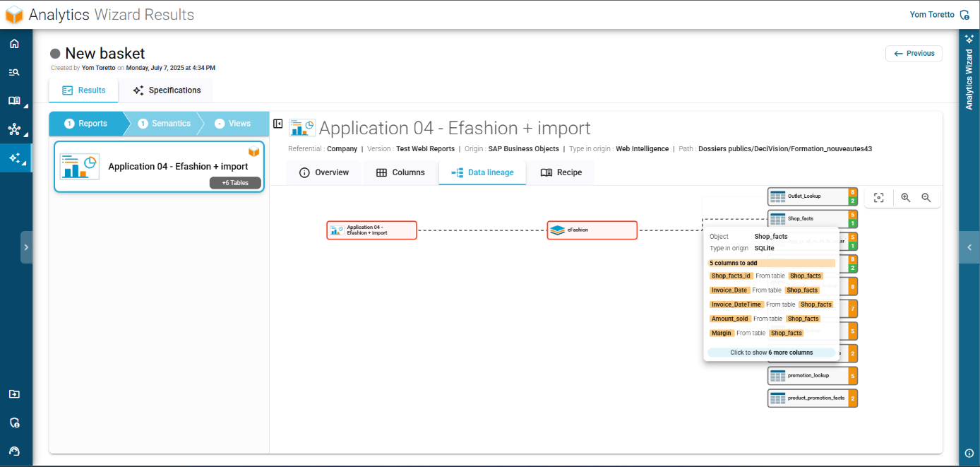Click to show 6 more columns
This screenshot has width=980, height=467.
[771, 353]
